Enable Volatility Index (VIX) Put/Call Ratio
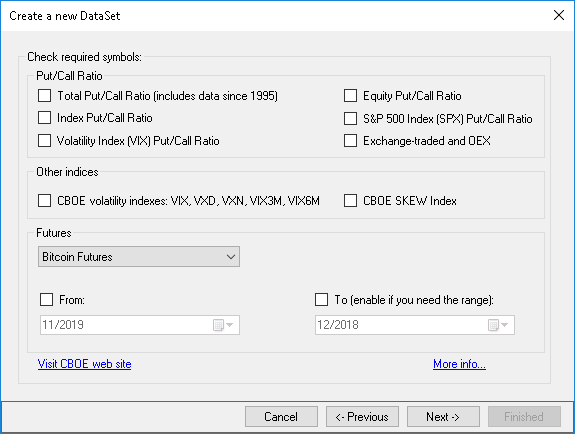 (45, 141)
